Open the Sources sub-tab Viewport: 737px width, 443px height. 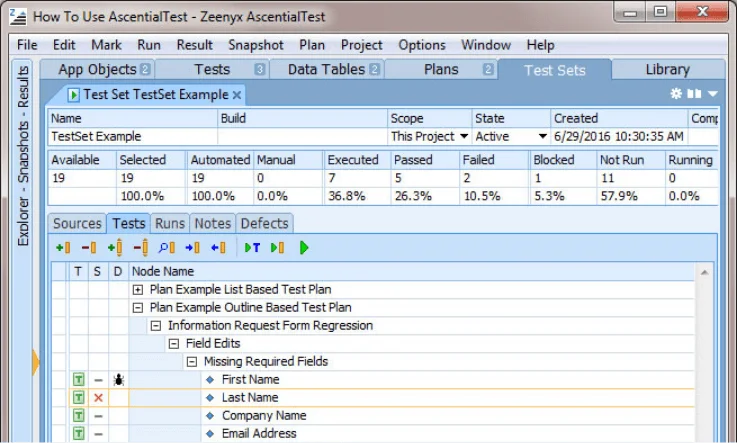coord(77,224)
